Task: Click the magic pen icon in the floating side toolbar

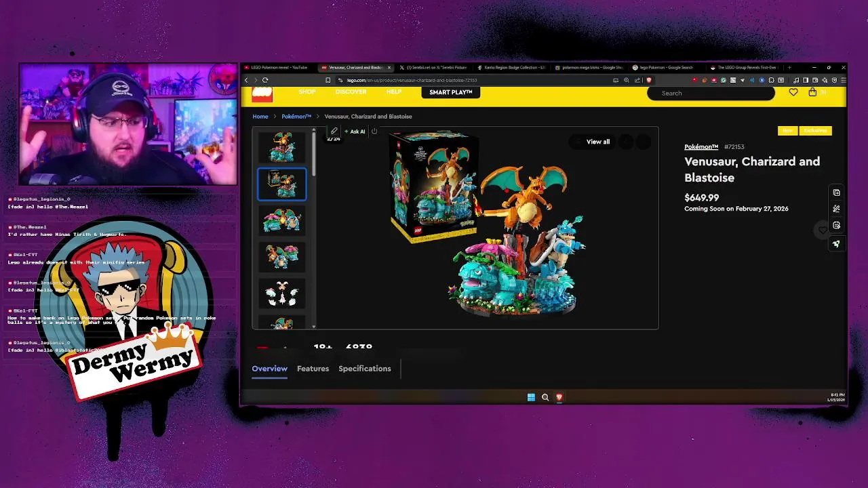Action: coord(836,209)
